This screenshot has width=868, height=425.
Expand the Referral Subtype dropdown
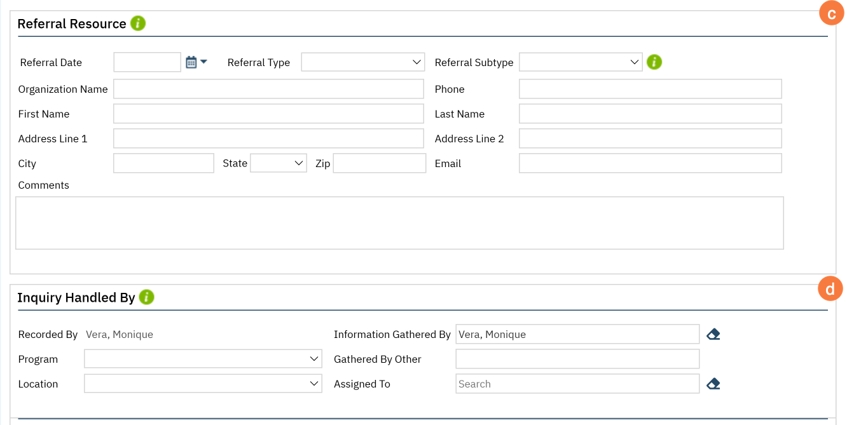click(581, 62)
